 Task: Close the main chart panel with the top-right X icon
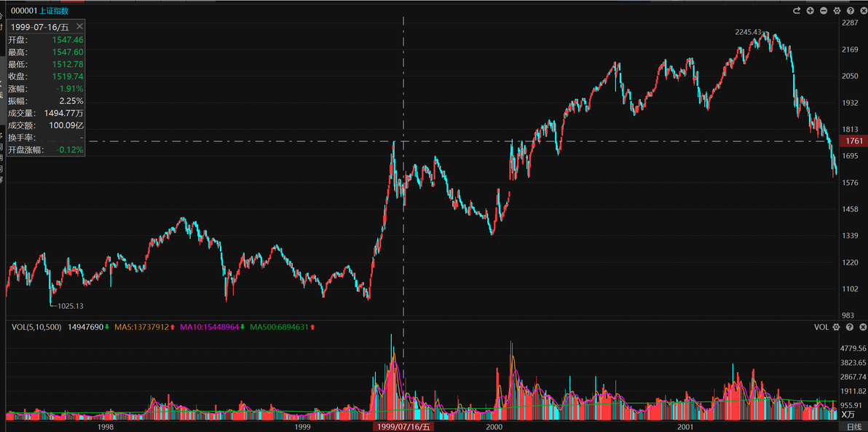(862, 10)
